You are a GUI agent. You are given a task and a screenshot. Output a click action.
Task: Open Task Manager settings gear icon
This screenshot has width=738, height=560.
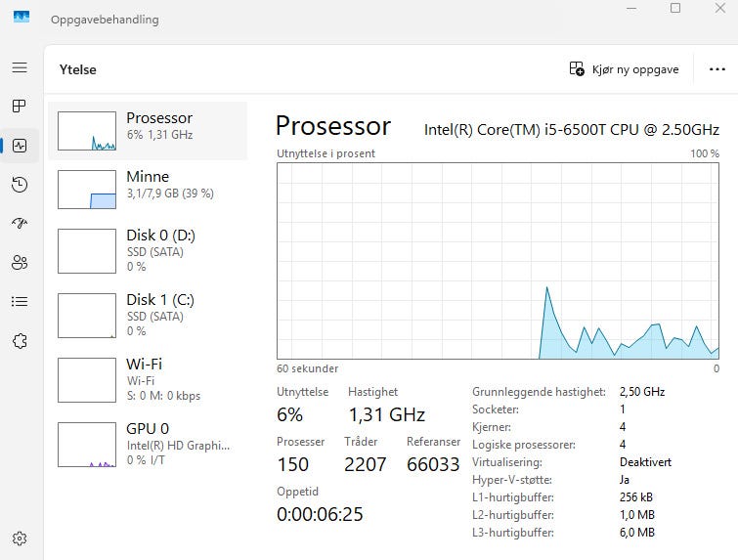20,538
